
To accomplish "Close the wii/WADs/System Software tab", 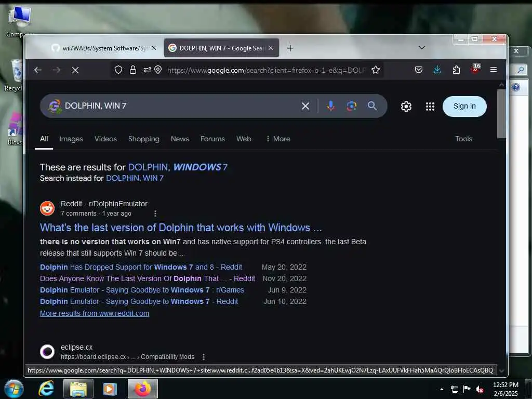I will [154, 48].
